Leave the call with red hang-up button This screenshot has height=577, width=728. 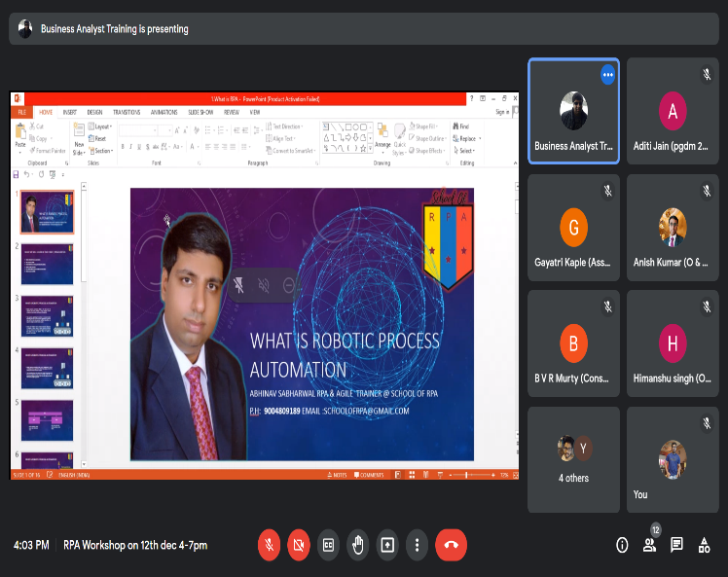click(451, 545)
